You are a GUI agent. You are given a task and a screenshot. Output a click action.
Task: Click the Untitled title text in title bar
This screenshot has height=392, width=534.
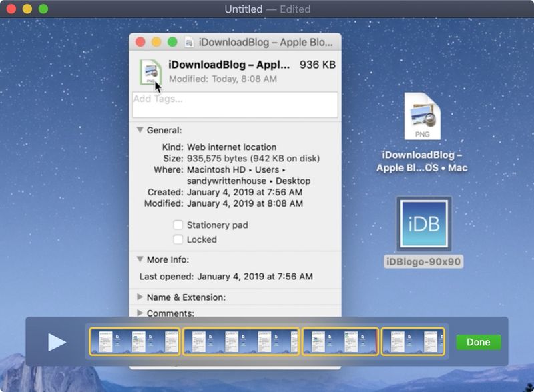244,9
